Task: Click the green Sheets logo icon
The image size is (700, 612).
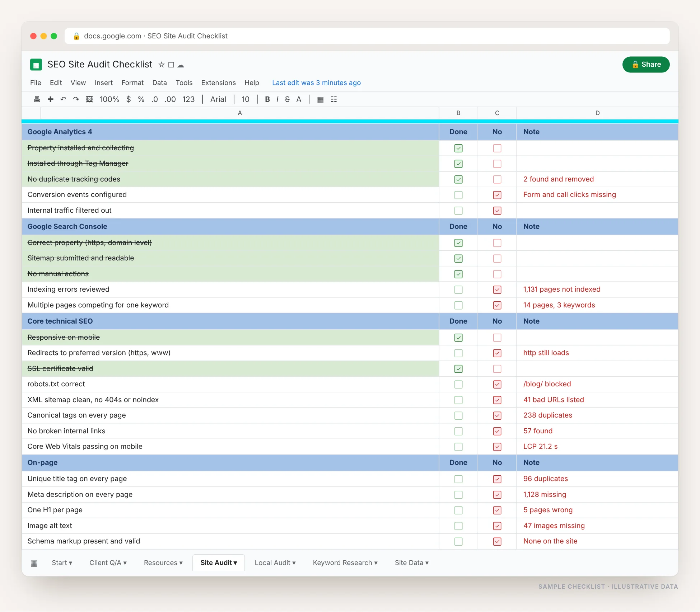Action: pyautogui.click(x=36, y=65)
